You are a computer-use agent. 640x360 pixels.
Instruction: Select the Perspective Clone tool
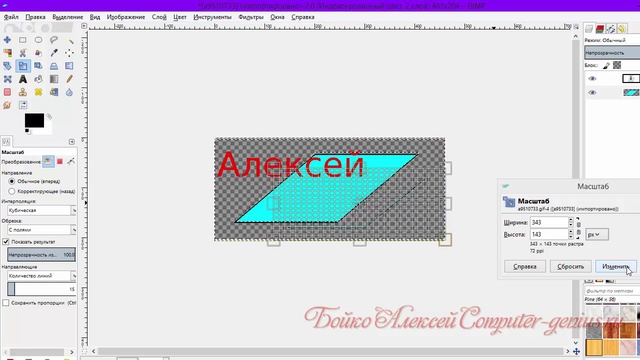coord(54,92)
